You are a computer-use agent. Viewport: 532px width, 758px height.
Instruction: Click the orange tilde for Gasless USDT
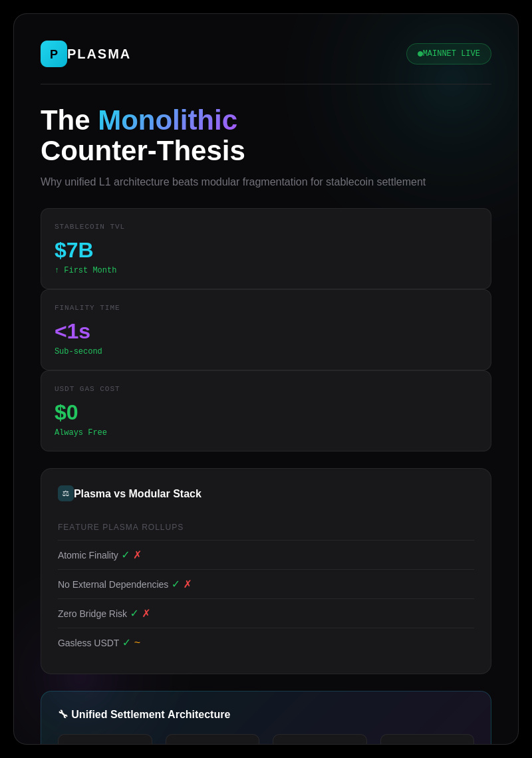(x=138, y=642)
